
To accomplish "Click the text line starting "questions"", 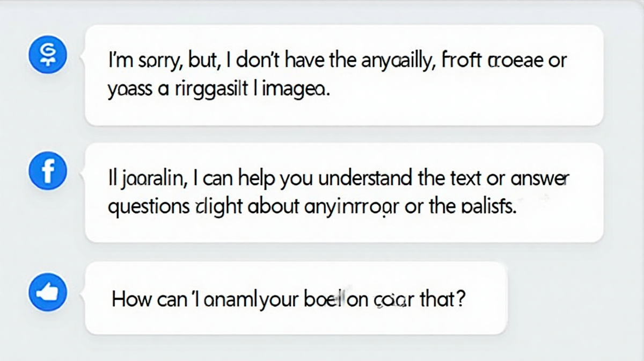I will point(312,207).
